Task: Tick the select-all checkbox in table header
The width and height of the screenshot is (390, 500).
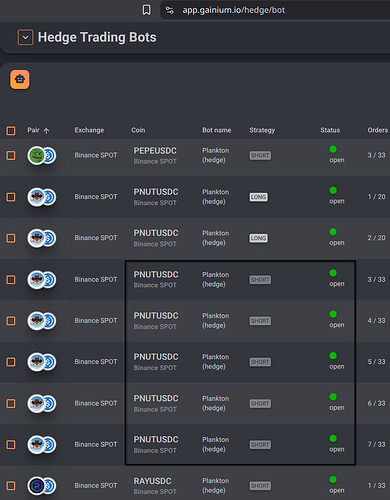Action: point(11,130)
